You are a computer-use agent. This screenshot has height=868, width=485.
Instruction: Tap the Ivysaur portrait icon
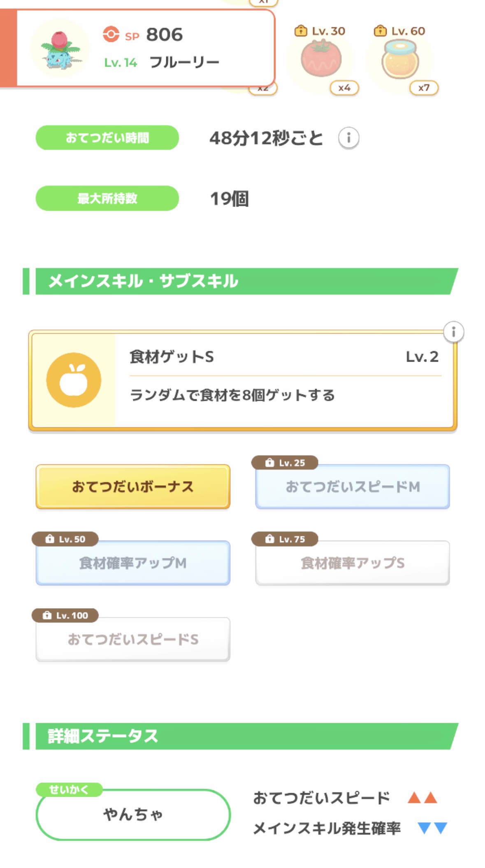coord(60,49)
